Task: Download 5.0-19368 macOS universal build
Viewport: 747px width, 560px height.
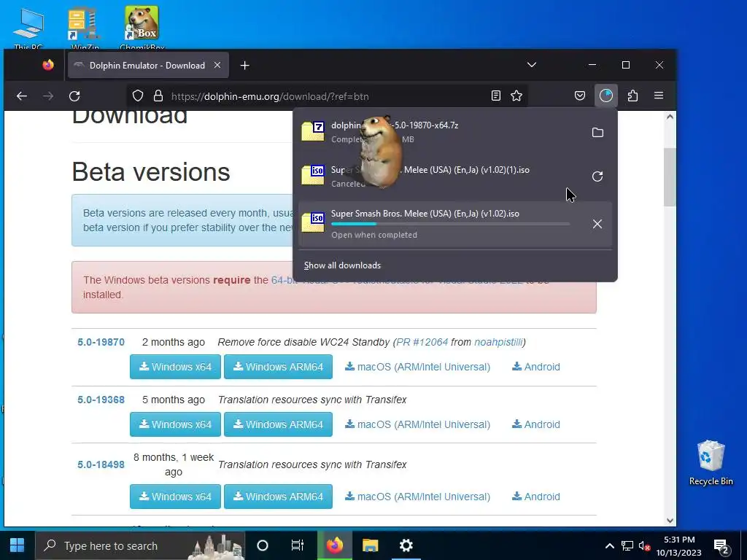Action: [418, 424]
